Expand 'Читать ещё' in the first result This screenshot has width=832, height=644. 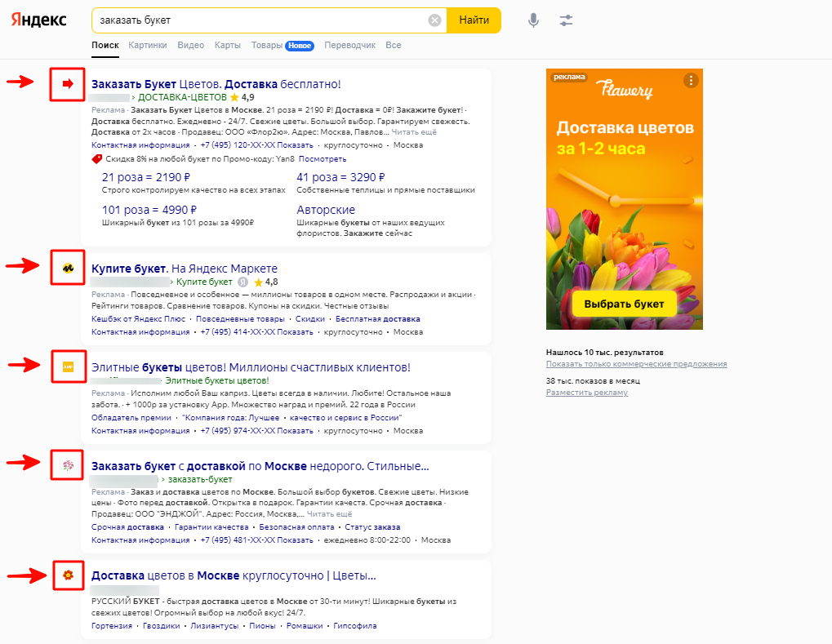click(414, 131)
